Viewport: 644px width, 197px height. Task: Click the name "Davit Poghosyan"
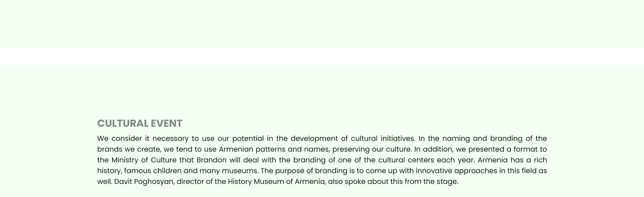tap(144, 182)
